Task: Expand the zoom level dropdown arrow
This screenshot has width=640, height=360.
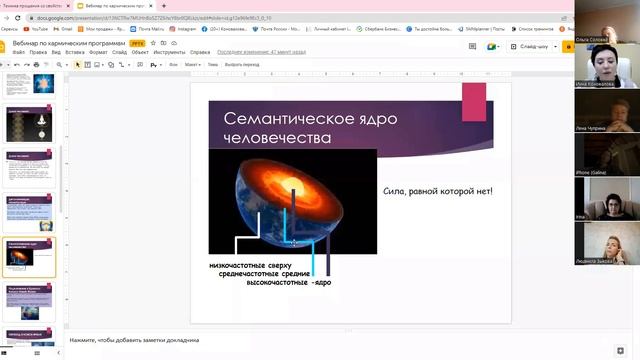Action: [x=67, y=65]
